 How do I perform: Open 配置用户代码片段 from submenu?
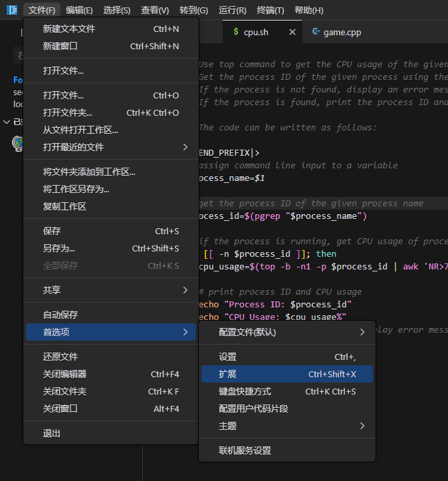(x=287, y=408)
